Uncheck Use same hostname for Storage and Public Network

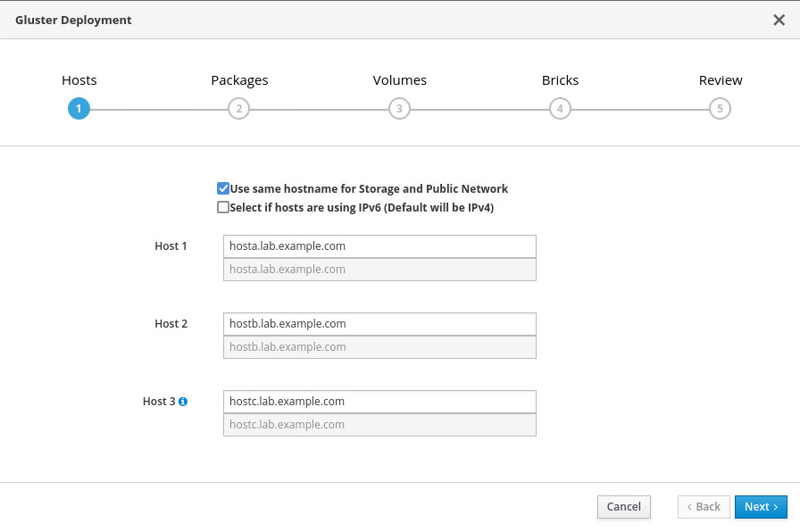click(223, 188)
